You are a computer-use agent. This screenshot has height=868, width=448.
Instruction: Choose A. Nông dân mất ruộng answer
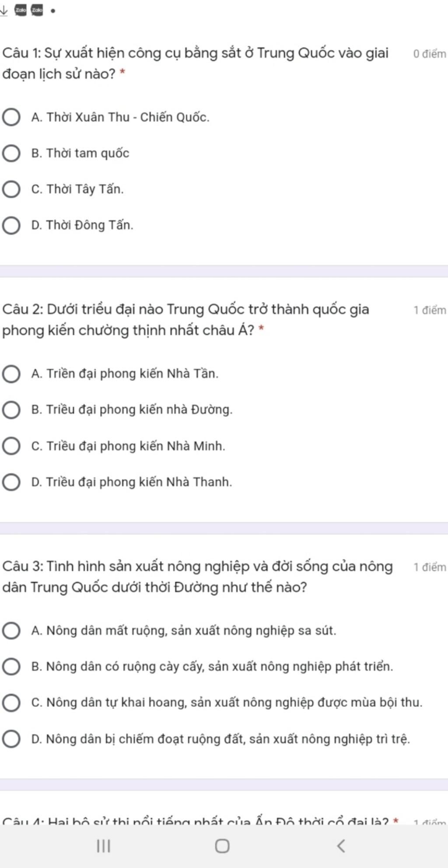(x=169, y=631)
